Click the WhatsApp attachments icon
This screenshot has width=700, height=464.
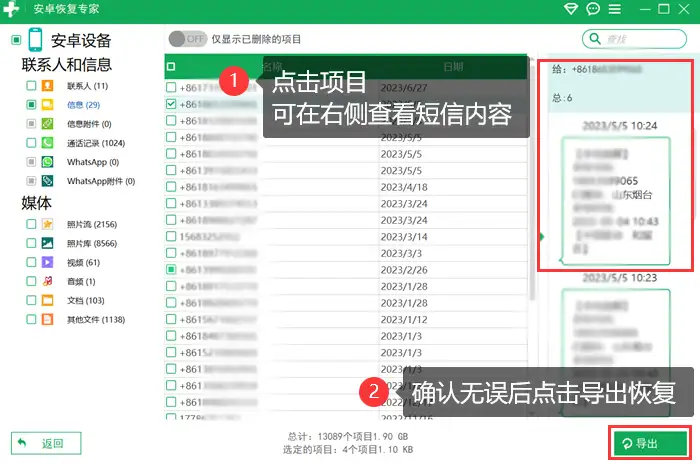pos(47,181)
